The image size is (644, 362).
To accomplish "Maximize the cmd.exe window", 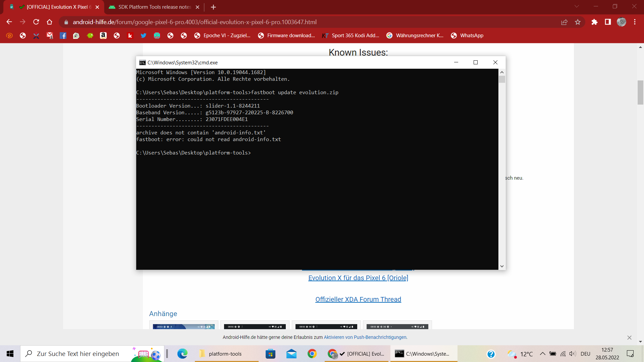I will (x=476, y=62).
